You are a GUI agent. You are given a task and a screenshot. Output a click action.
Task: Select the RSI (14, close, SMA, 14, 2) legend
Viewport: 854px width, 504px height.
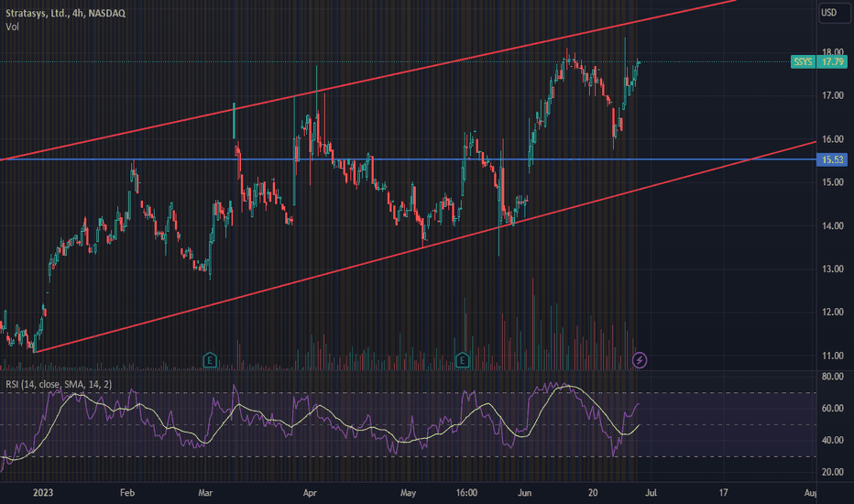click(x=59, y=384)
